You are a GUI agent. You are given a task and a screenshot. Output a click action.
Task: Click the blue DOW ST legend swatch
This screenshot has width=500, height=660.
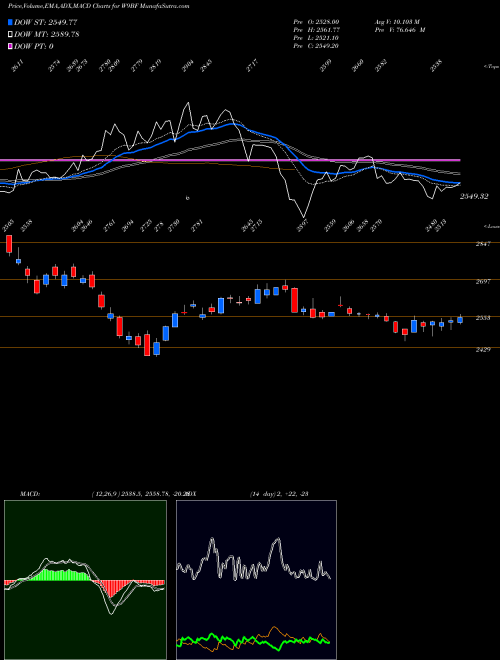point(10,23)
